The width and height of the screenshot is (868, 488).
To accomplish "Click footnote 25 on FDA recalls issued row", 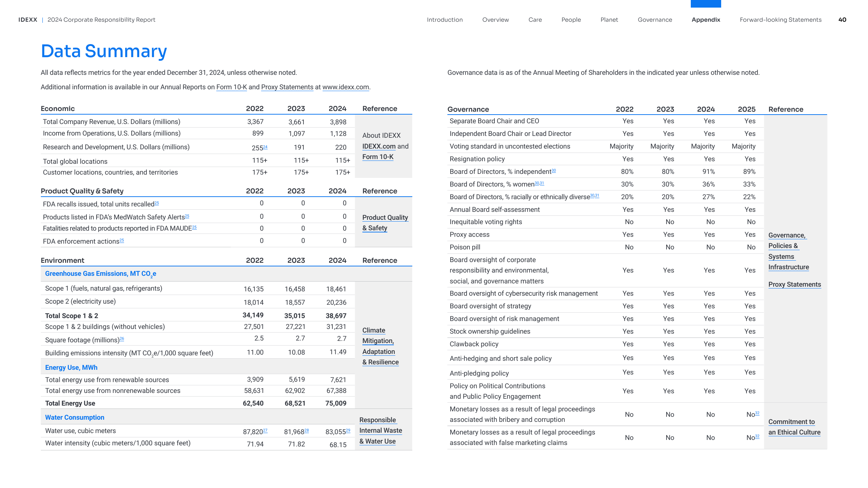I will click(157, 203).
